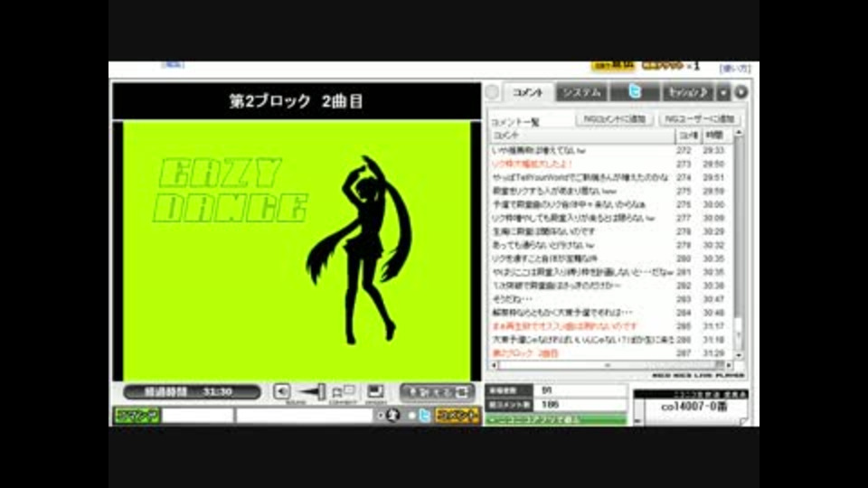Click the round circle left of コメント tab
This screenshot has height=488, width=868.
click(492, 92)
